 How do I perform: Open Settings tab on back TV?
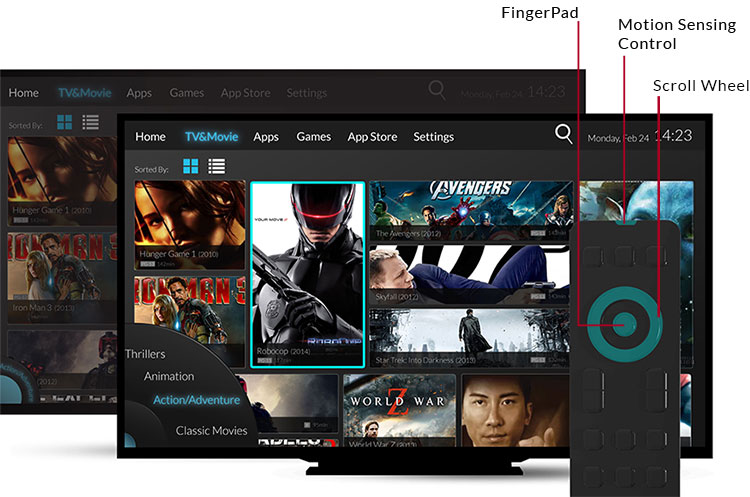pyautogui.click(x=307, y=93)
